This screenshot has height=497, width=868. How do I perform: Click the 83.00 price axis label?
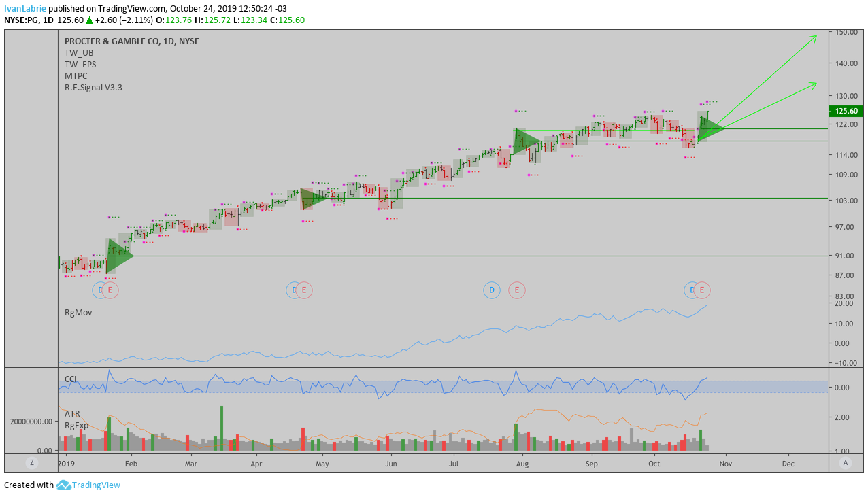[x=846, y=296]
